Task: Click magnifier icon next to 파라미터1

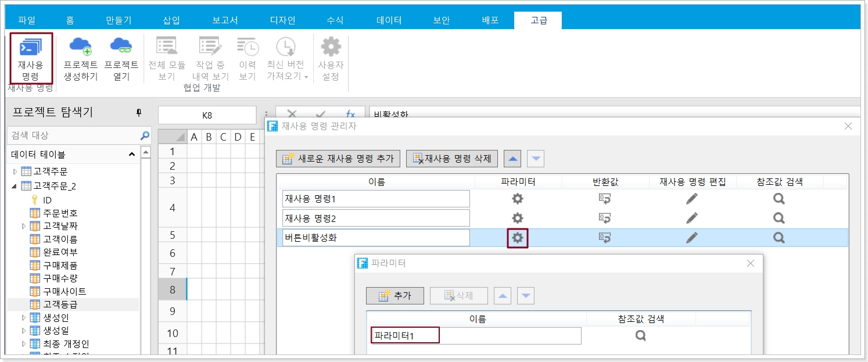Action: (640, 336)
